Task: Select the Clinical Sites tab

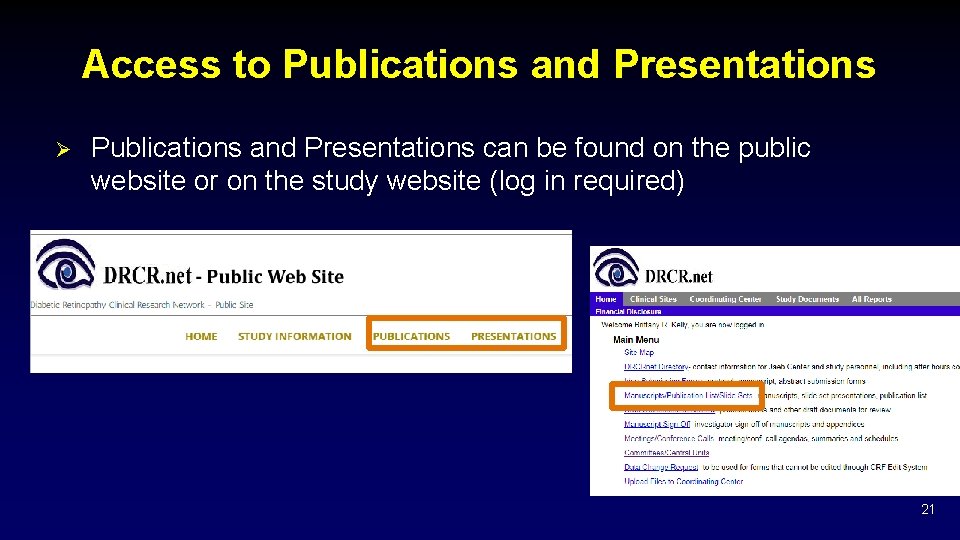Action: (x=653, y=299)
